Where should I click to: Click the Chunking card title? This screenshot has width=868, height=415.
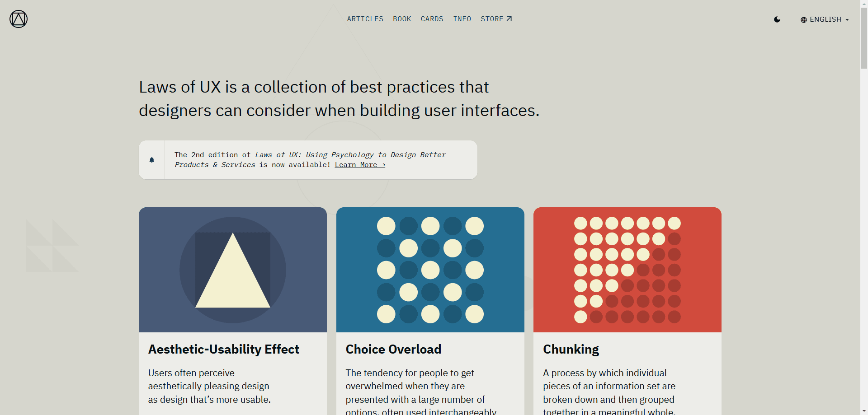point(571,350)
